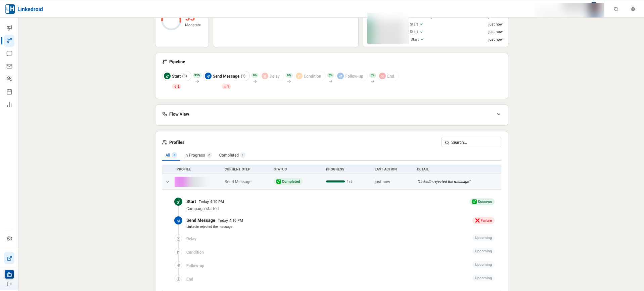The width and height of the screenshot is (644, 291).
Task: Click the DETAIL column header
Action: [x=423, y=169]
